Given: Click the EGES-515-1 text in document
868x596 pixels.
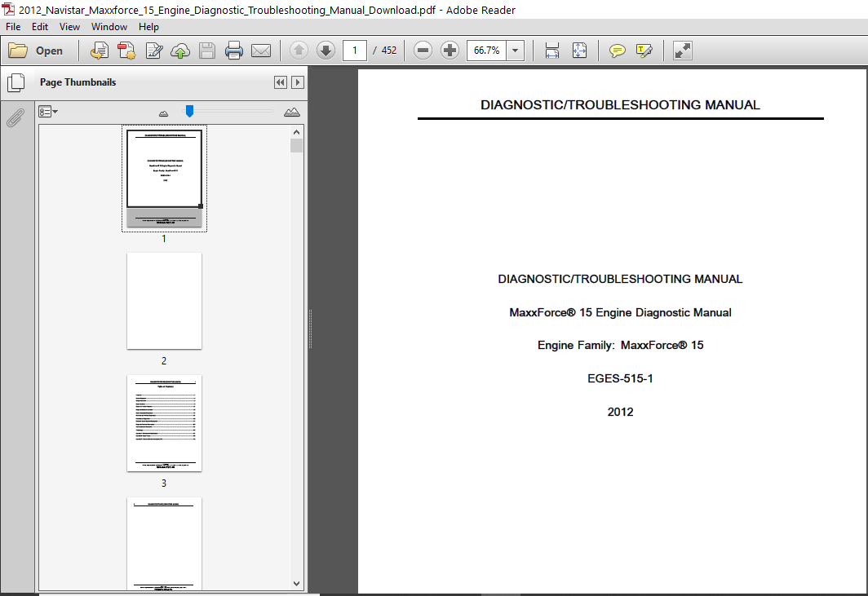Looking at the screenshot, I should (x=620, y=378).
